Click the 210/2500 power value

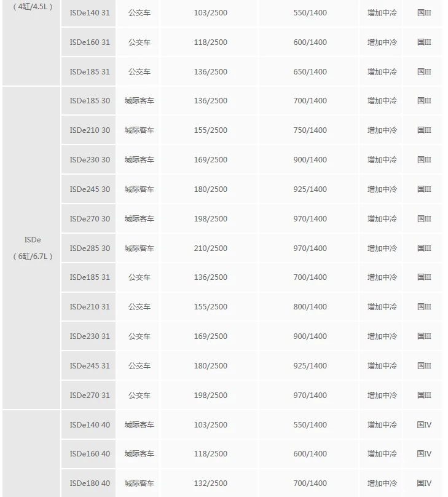210,248
